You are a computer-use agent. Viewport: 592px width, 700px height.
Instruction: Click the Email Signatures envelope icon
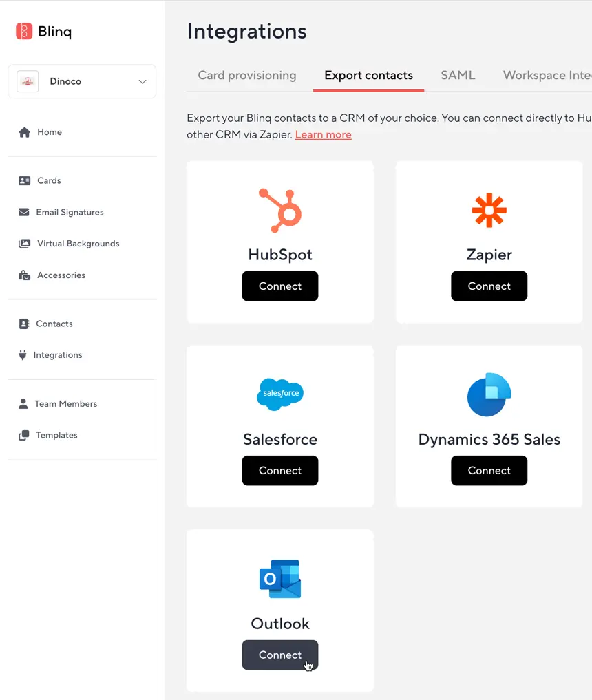(24, 212)
